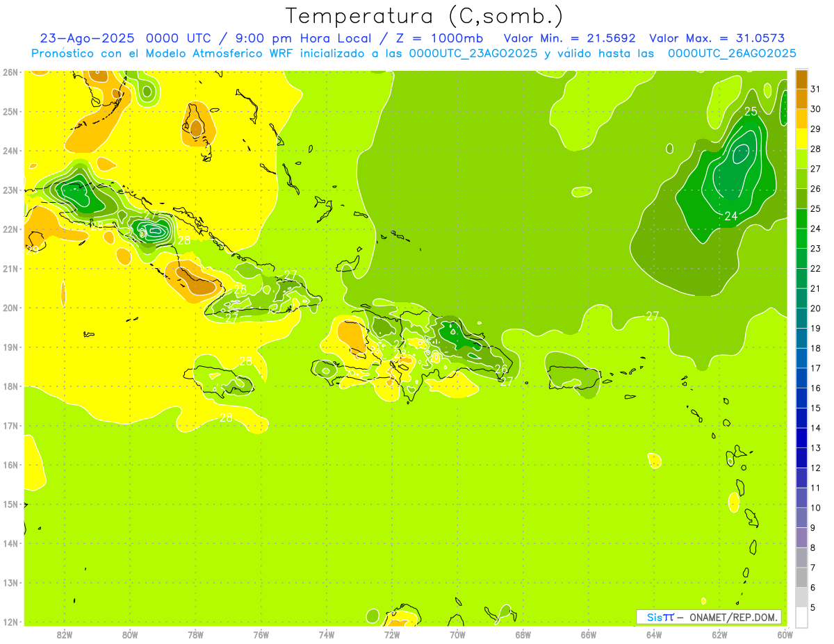Click color scale label 13
Image resolution: width=834 pixels, height=644 pixels.
coord(815,447)
